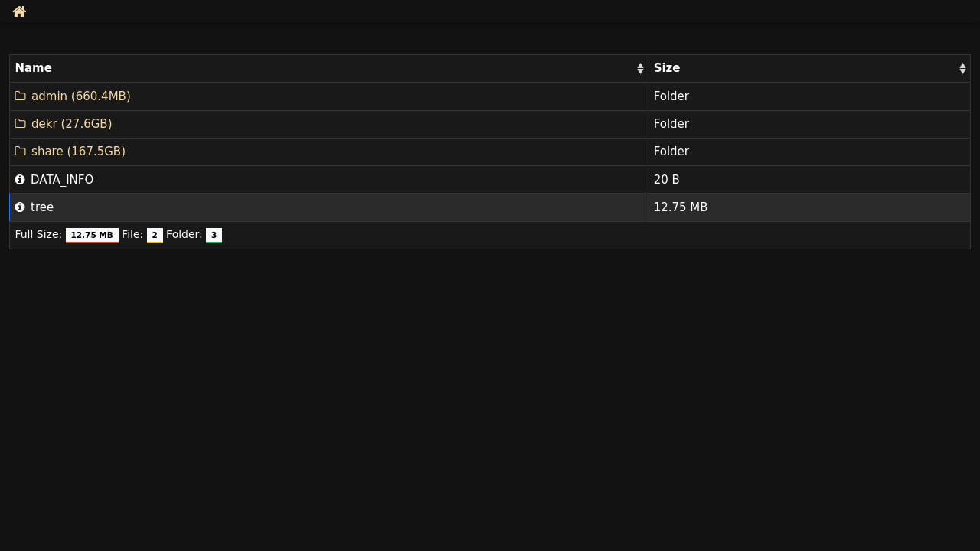Sort the list by the Size column
Screen dimensions: 980x551
pyautogui.click(x=667, y=68)
